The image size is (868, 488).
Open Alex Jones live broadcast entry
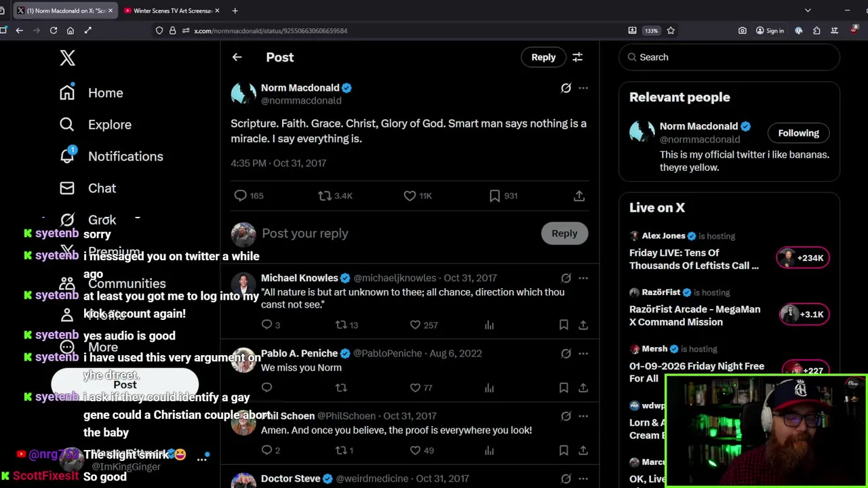coord(729,252)
